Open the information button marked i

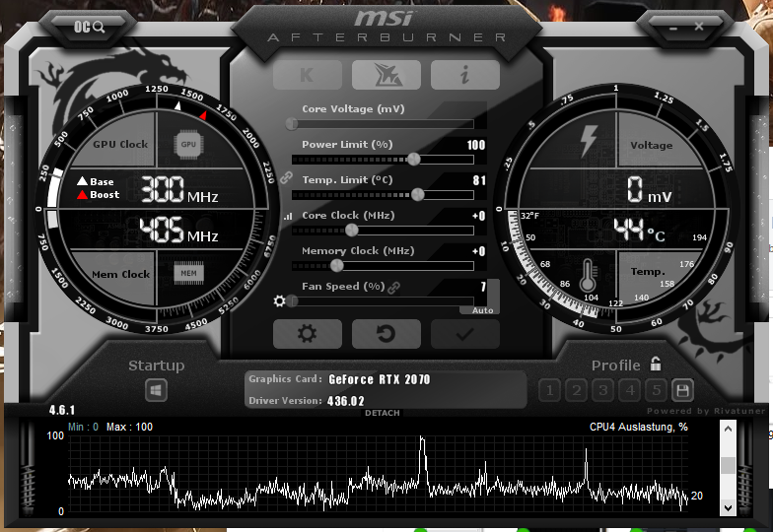pyautogui.click(x=465, y=75)
